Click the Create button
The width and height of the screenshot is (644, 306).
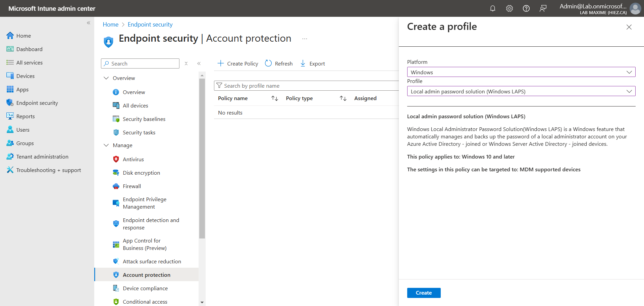point(424,293)
